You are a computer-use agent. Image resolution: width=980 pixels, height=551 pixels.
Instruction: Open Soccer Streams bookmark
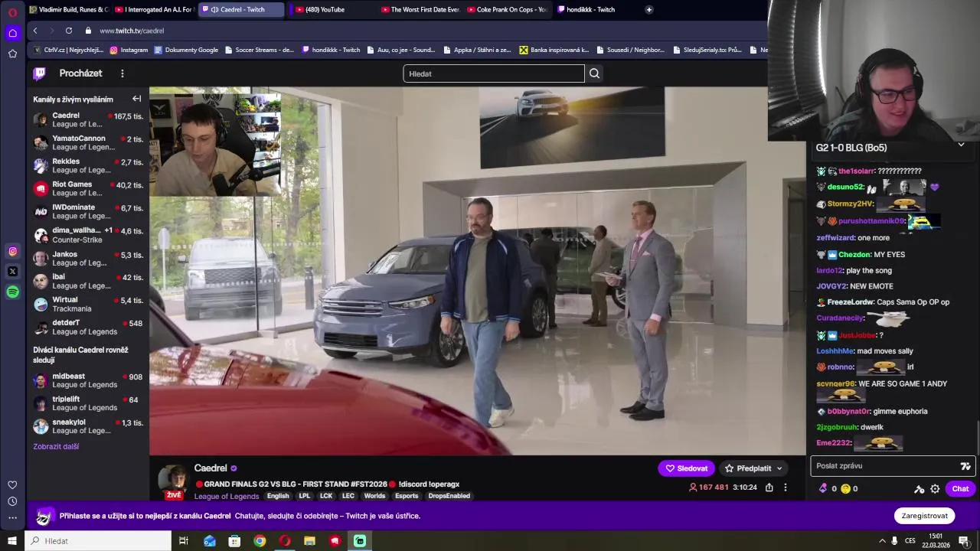[259, 50]
